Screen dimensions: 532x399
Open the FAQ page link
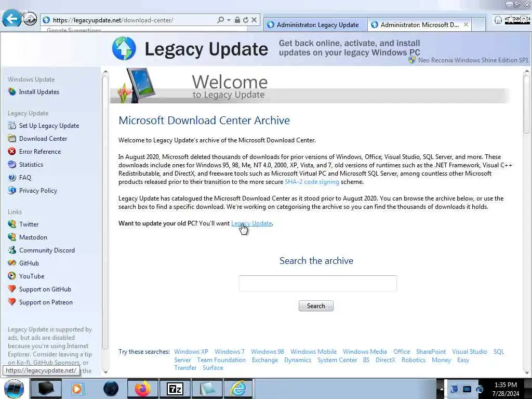(x=25, y=178)
